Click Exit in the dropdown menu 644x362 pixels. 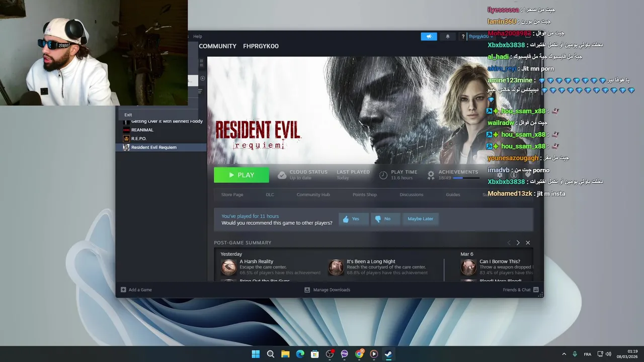tap(128, 115)
